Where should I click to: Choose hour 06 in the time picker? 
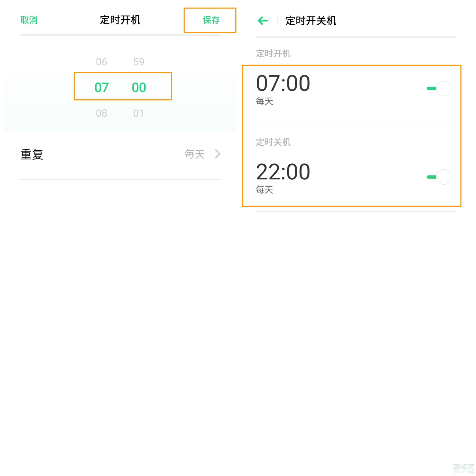tap(101, 62)
